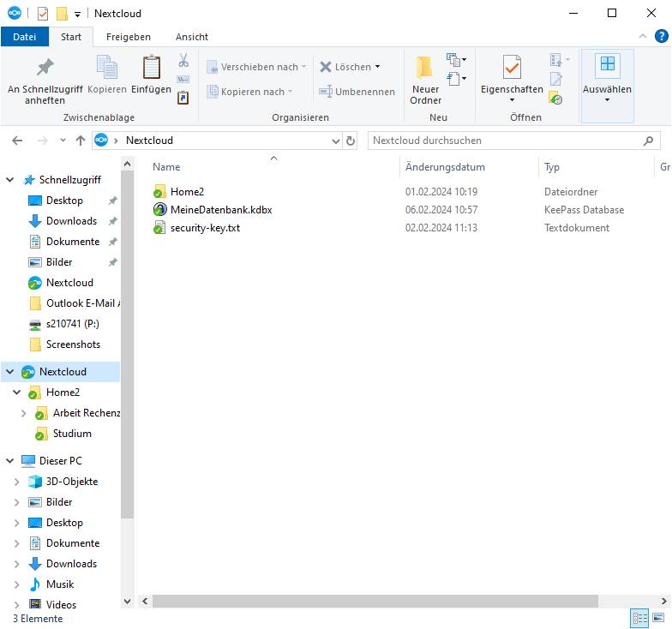Click the scissors cut icon
This screenshot has height=629, width=672.
coord(183,60)
